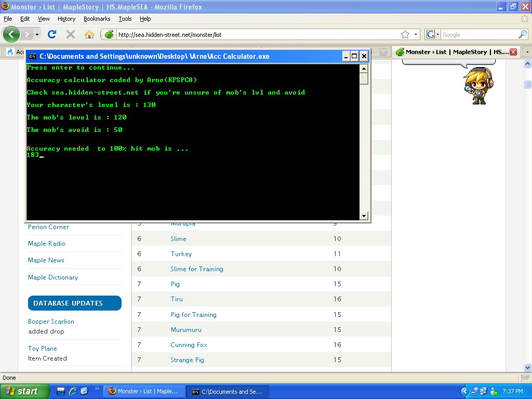Focus the Google search field
Viewport: 532px width, 399px height.
pyautogui.click(x=479, y=35)
